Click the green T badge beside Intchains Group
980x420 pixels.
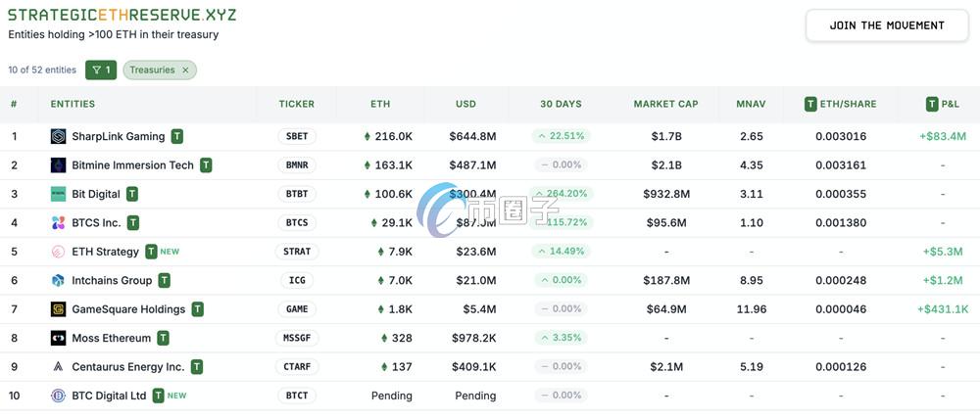(165, 281)
